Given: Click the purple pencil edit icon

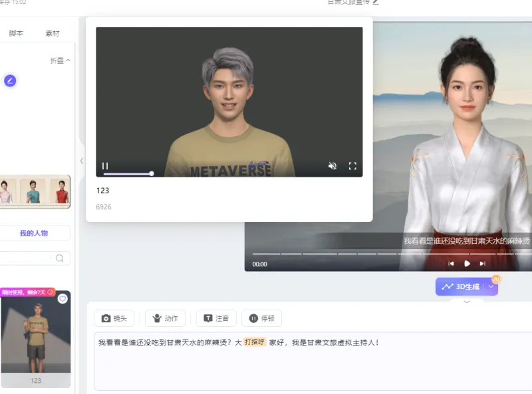Looking at the screenshot, I should click(10, 80).
